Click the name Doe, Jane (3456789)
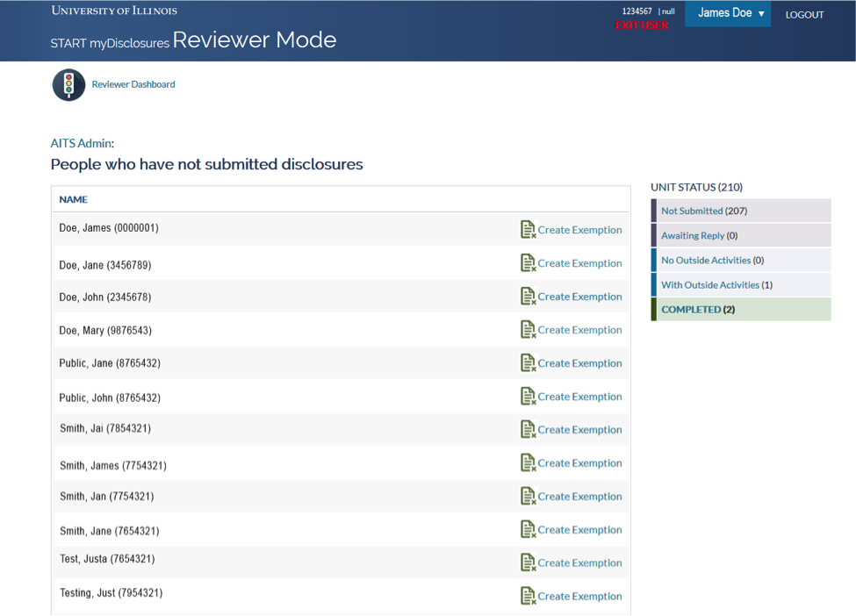 pyautogui.click(x=104, y=265)
